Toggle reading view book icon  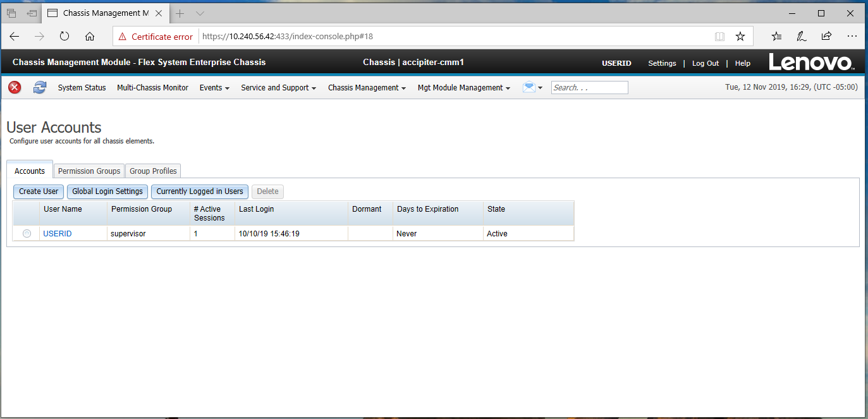pos(719,37)
